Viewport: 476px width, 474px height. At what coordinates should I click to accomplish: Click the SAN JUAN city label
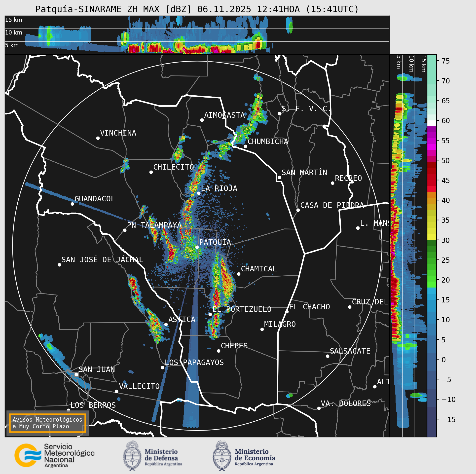point(97,369)
